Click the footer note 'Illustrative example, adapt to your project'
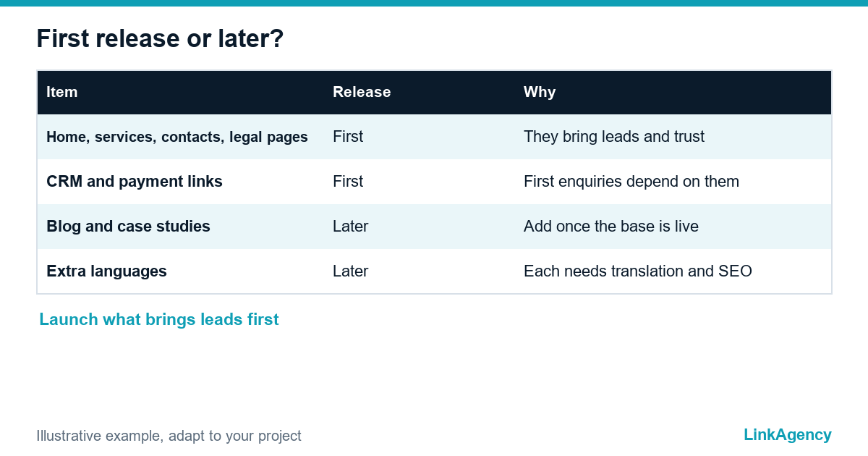 pos(169,436)
